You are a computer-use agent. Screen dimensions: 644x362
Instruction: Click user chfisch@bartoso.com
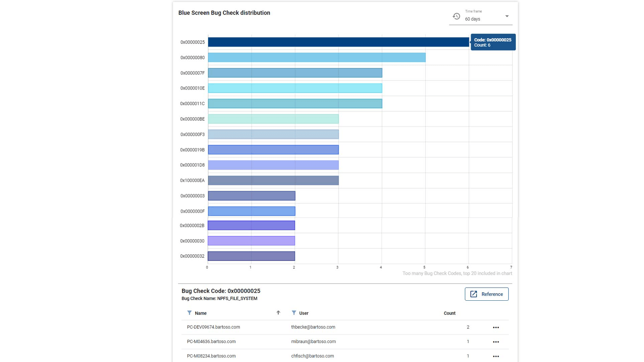[312, 356]
